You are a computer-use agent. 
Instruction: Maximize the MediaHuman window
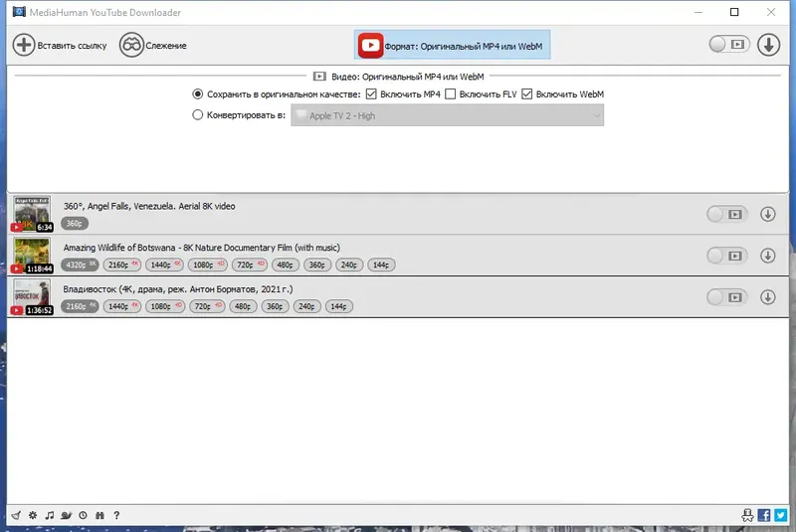(734, 12)
